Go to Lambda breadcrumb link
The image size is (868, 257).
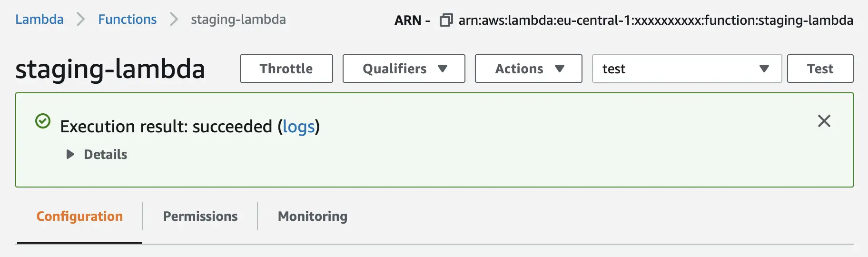(39, 20)
